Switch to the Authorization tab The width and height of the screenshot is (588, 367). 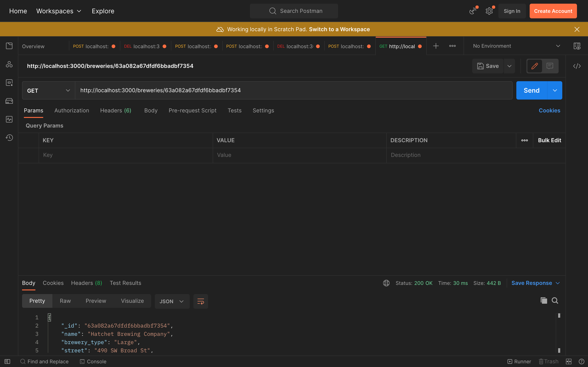72,110
